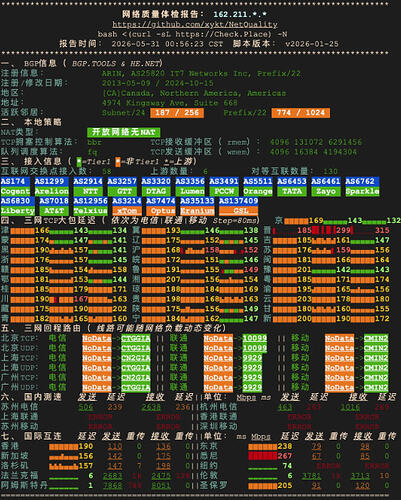Click 纽约 latency value 74
Screen dimensions: 401x500
pyautogui.click(x=287, y=466)
